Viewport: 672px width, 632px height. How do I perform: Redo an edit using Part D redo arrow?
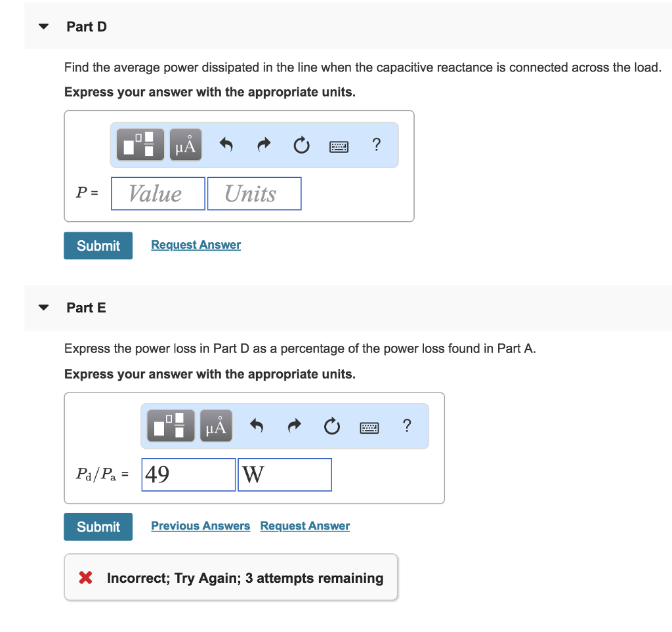point(263,144)
